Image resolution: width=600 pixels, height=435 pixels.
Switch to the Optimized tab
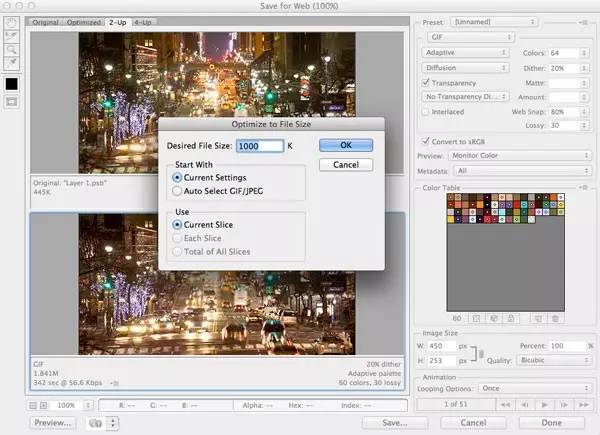(85, 20)
